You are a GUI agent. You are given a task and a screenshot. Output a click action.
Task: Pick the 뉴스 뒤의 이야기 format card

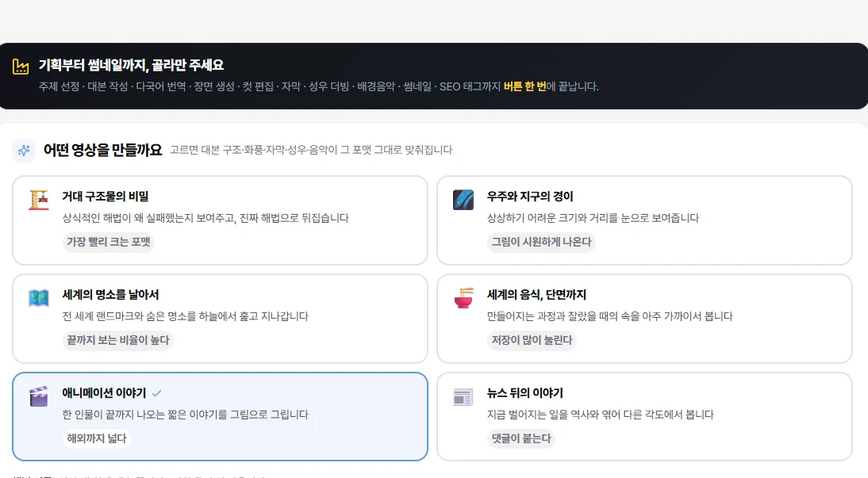click(x=644, y=417)
